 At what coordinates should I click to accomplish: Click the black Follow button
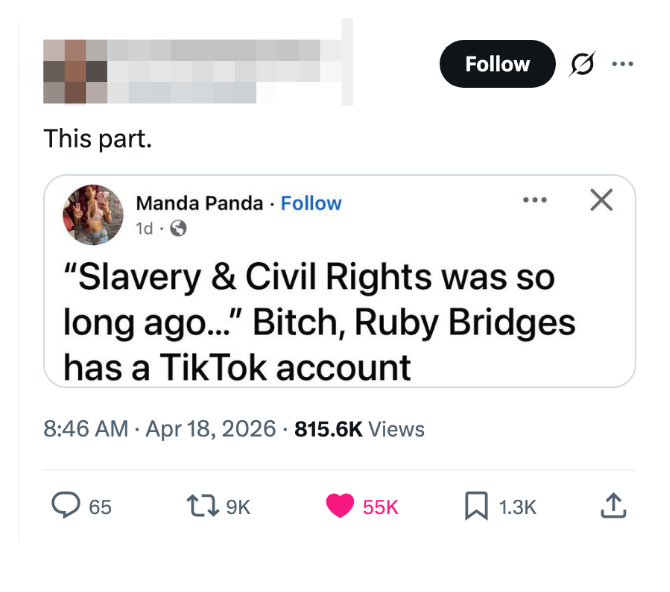tap(497, 64)
